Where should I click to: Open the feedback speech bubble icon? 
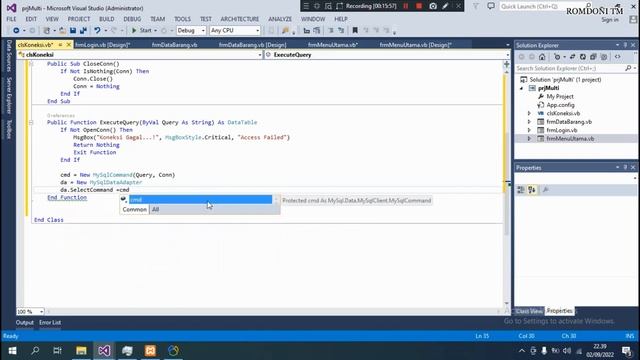click(491, 6)
